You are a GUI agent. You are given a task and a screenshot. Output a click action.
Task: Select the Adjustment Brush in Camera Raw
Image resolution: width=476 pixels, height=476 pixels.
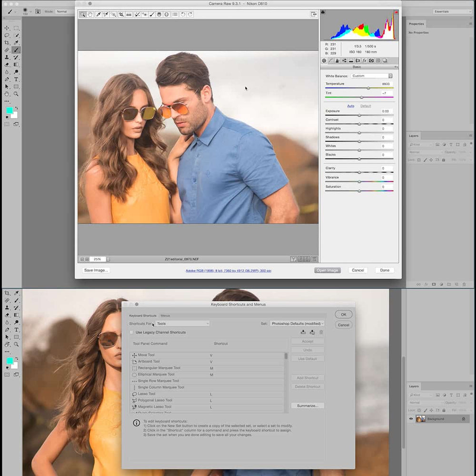(151, 14)
